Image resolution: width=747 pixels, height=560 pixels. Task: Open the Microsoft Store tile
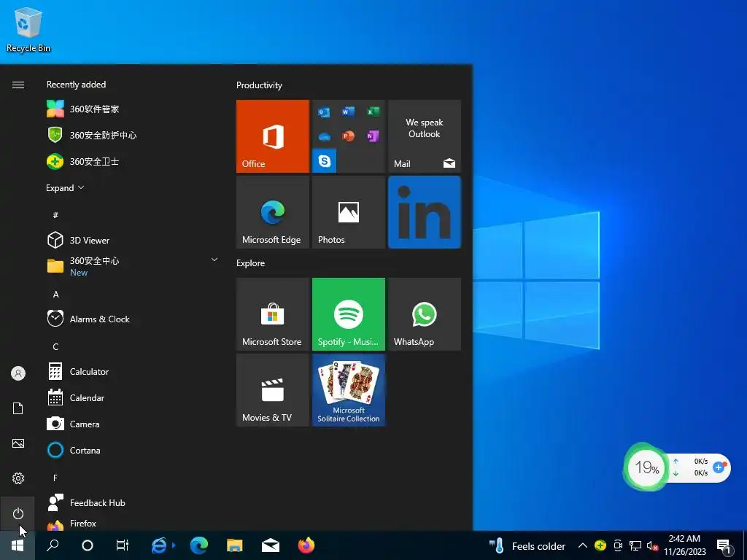273,314
